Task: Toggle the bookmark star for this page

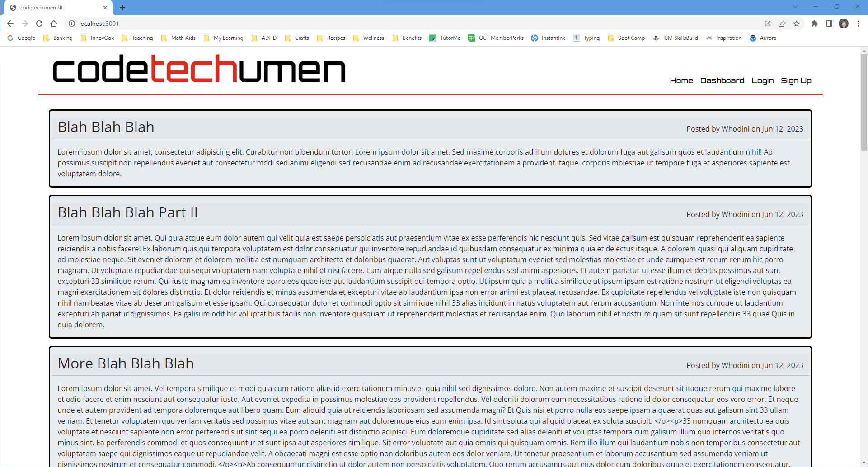Action: tap(797, 24)
